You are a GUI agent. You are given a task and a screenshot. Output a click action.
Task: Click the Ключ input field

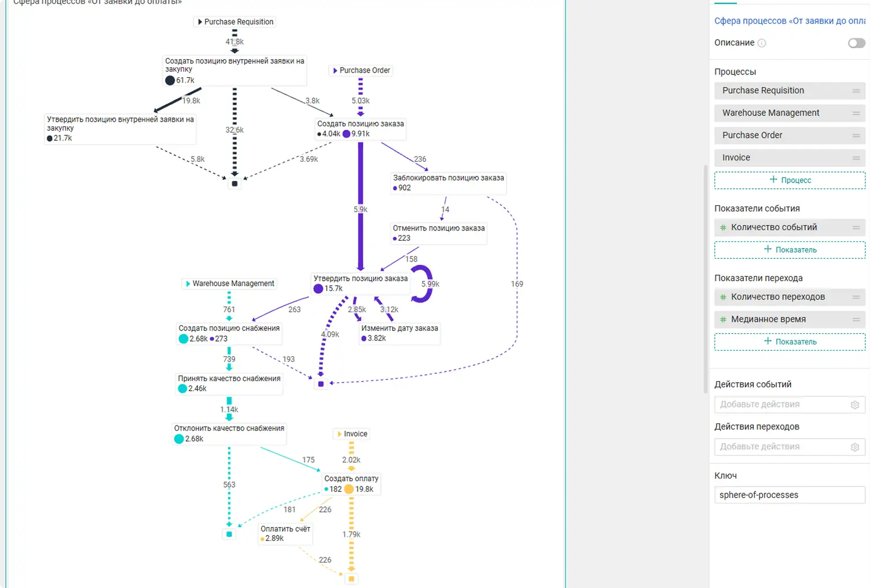click(789, 495)
